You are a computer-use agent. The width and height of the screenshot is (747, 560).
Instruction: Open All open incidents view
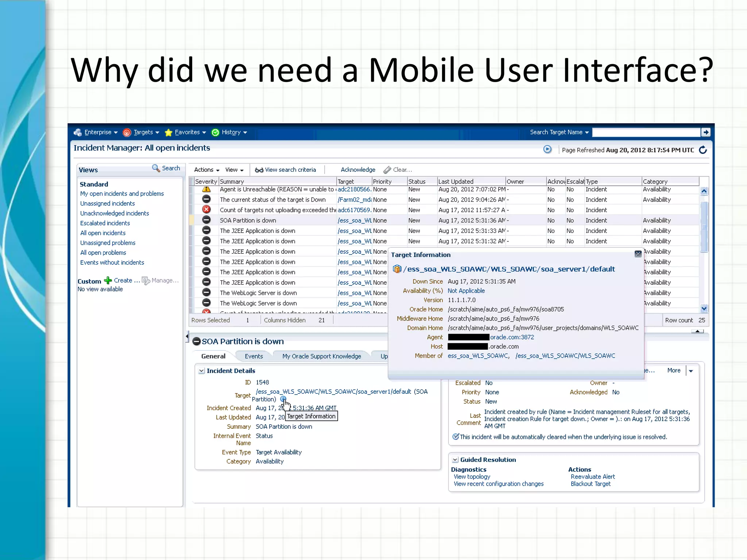click(103, 233)
